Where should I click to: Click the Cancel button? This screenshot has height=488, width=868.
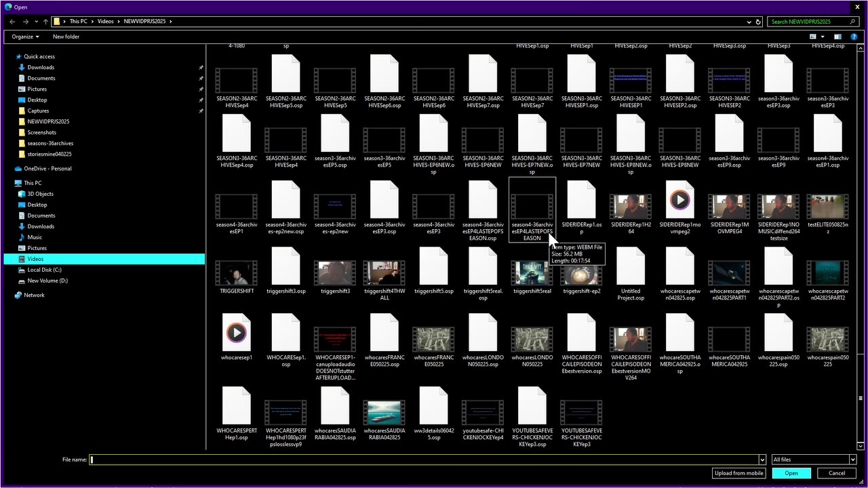tap(837, 473)
